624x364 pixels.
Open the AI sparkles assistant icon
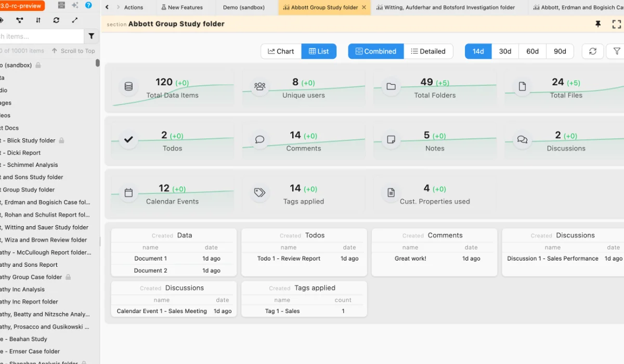tap(75, 5)
